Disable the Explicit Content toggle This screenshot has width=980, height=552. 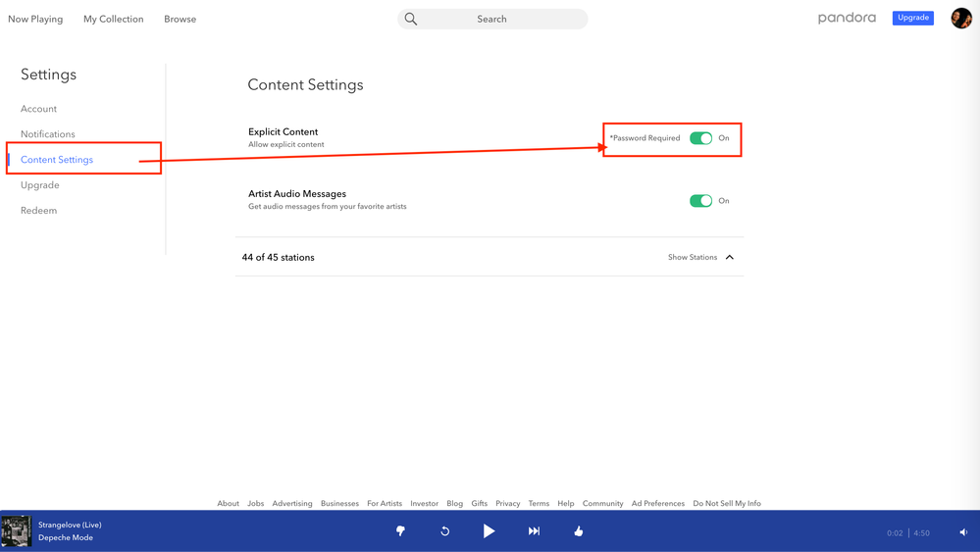click(x=700, y=138)
